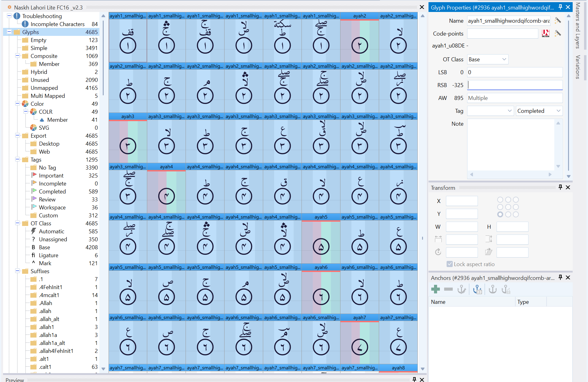Click the RSB value input field

coord(515,85)
